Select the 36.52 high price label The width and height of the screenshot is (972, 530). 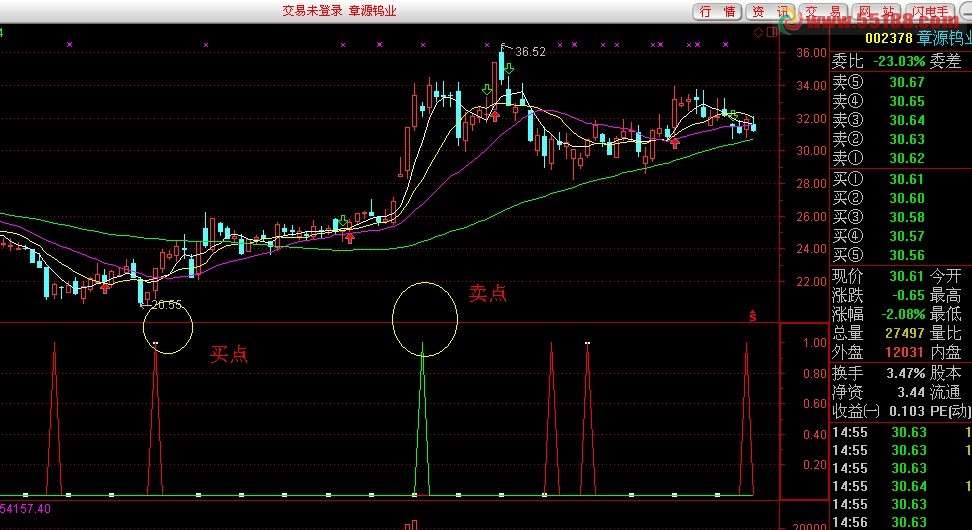coord(530,52)
